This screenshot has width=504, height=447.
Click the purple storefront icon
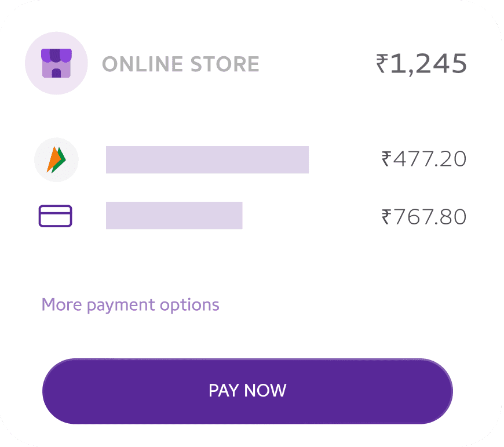point(56,63)
